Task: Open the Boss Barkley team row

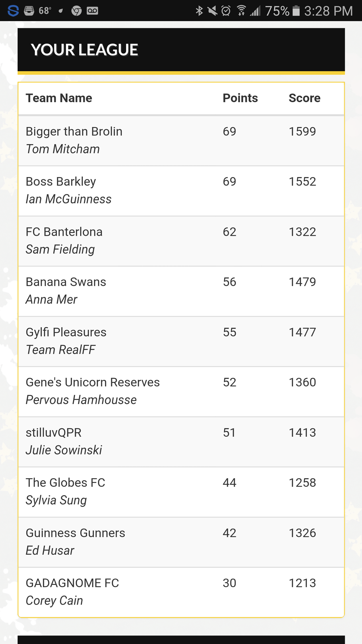Action: tap(181, 191)
